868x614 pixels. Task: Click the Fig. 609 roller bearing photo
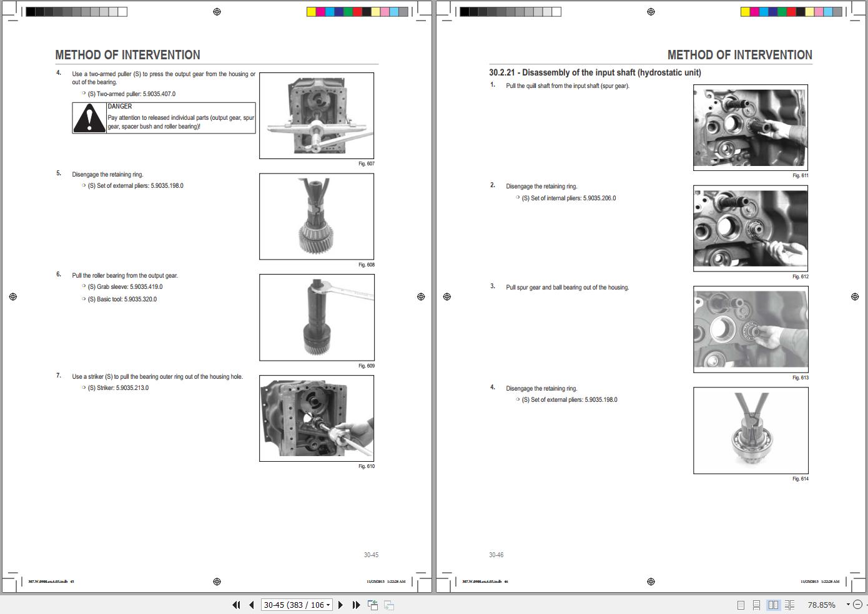coord(317,318)
